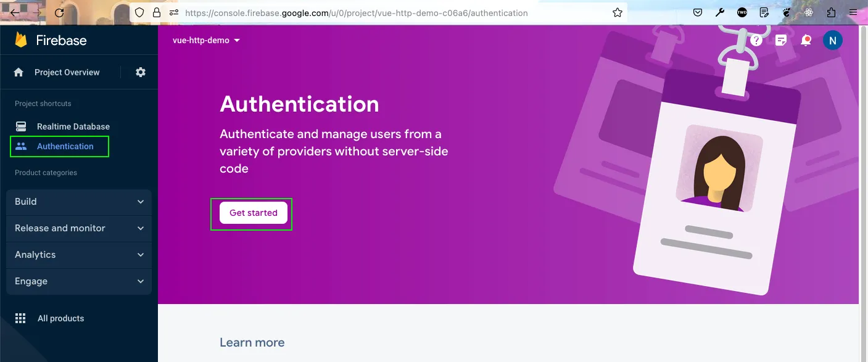Click the GNOME foot extension icon
Image resolution: width=868 pixels, height=362 pixels.
point(787,12)
